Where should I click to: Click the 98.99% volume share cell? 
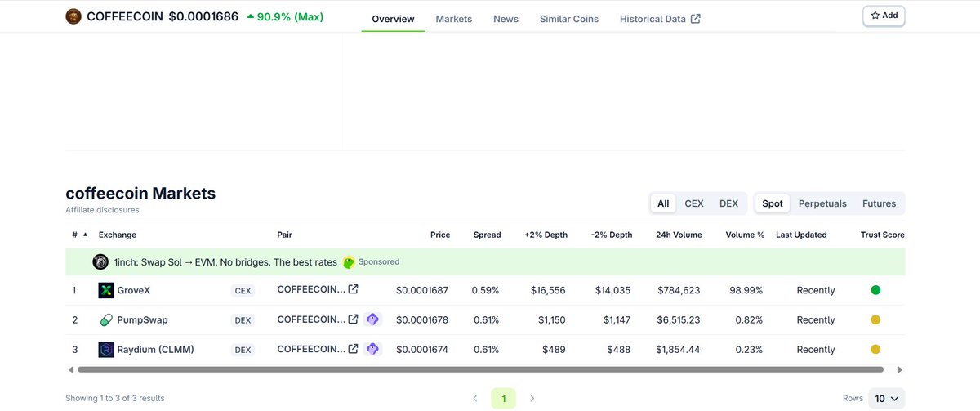click(x=746, y=290)
